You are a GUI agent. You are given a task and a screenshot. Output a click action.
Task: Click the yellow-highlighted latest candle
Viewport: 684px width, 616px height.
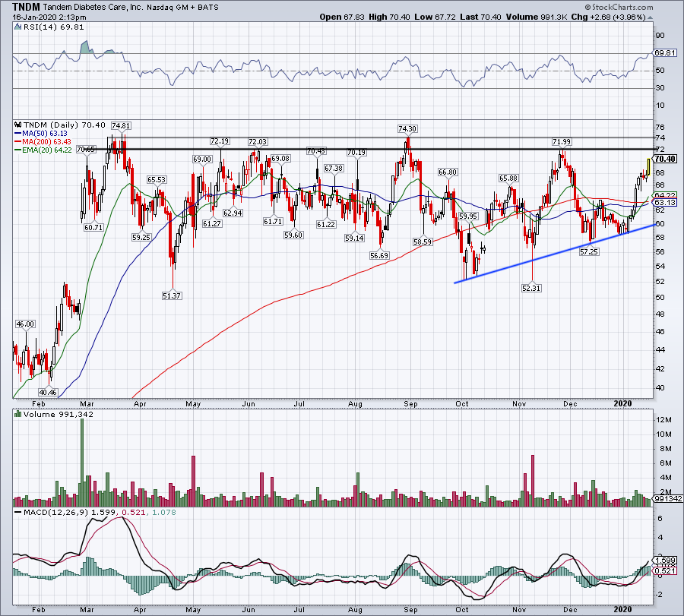tap(649, 167)
